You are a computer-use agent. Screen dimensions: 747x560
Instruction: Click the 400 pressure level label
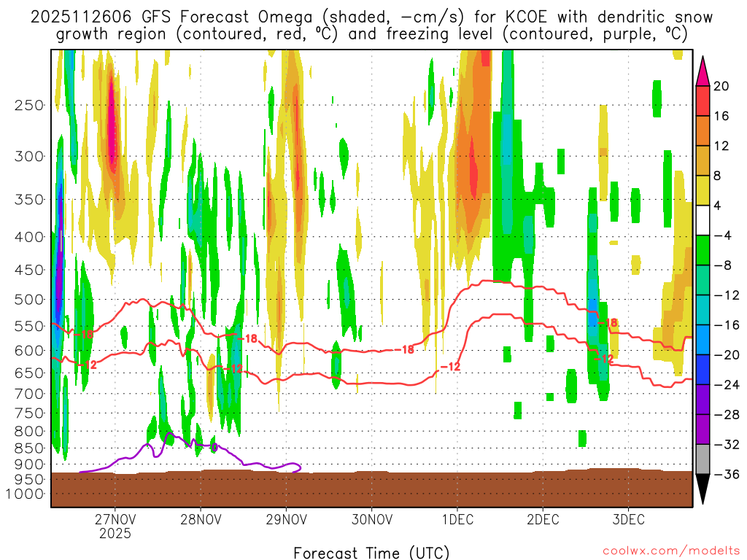(28, 237)
